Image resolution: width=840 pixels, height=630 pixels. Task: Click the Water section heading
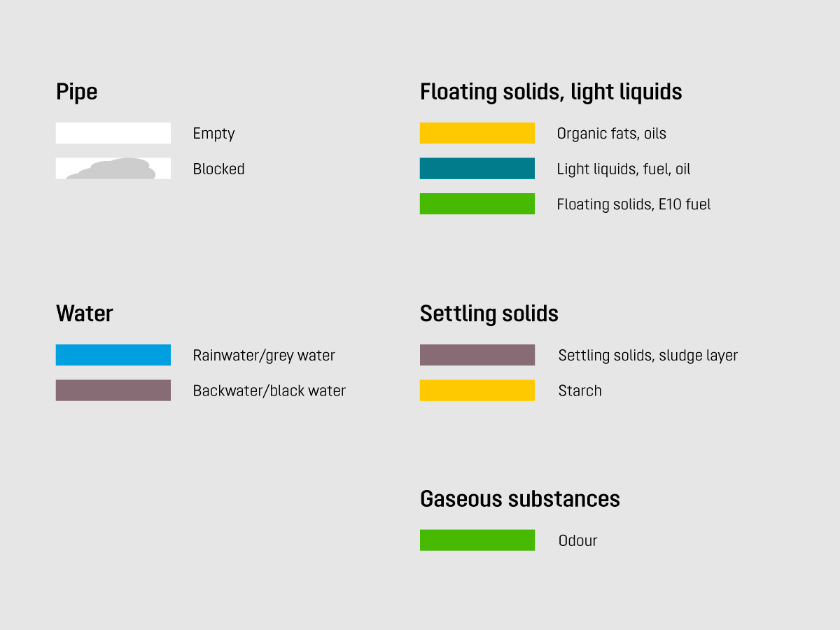pos(84,314)
